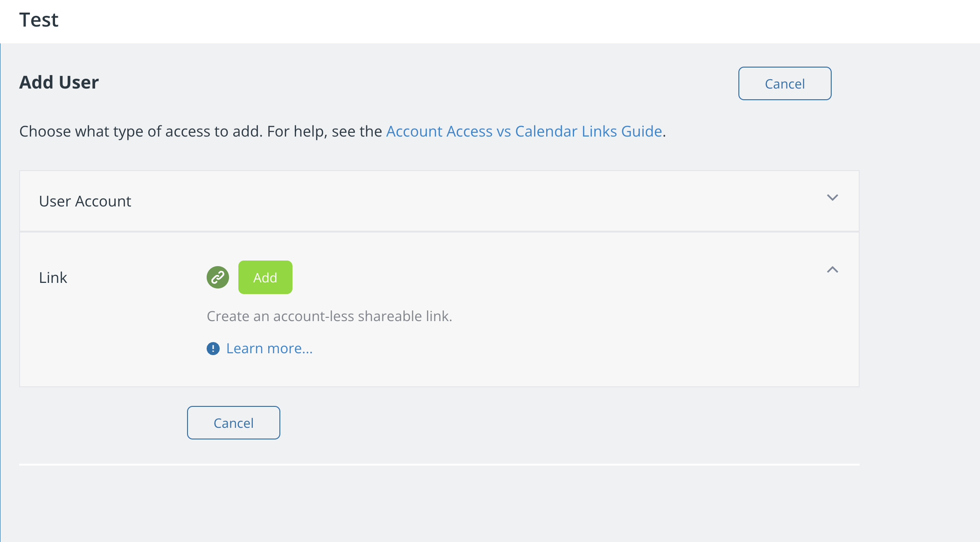Viewport: 980px width, 542px height.
Task: Click the blue info icon beside Learn more
Action: coord(213,349)
